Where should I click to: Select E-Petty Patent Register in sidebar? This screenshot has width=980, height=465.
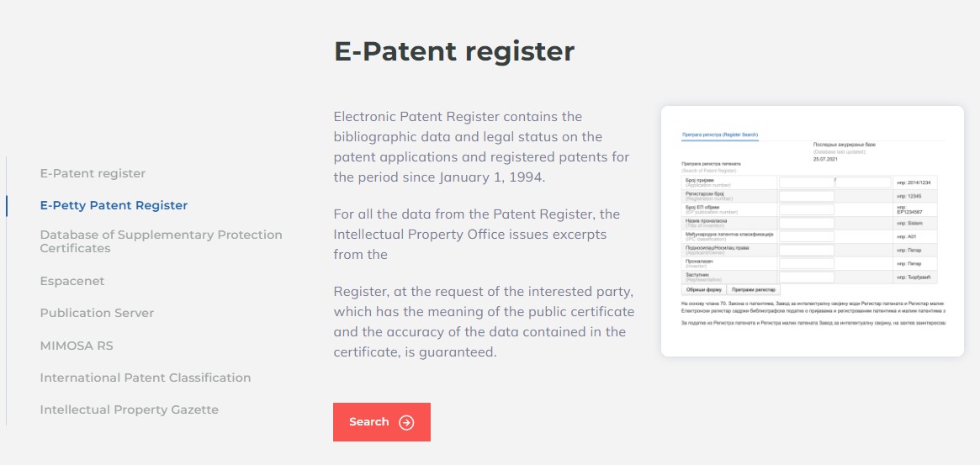(114, 205)
